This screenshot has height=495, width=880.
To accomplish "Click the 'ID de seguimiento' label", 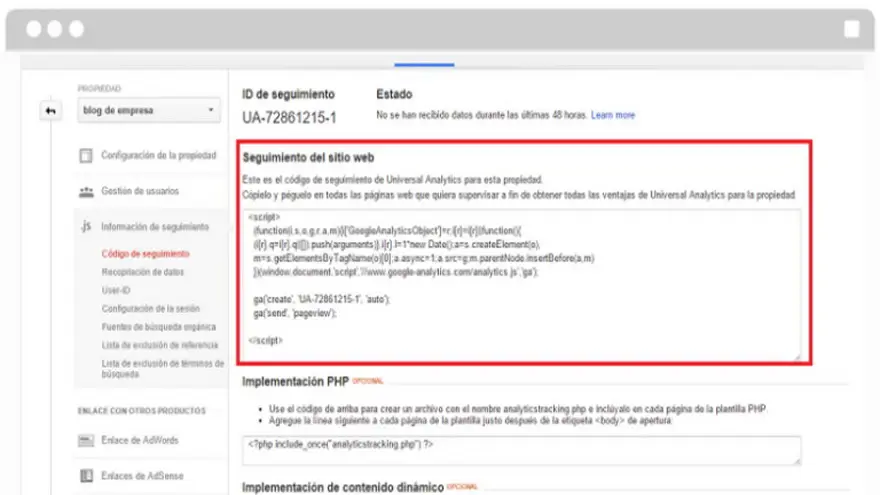I will click(288, 94).
